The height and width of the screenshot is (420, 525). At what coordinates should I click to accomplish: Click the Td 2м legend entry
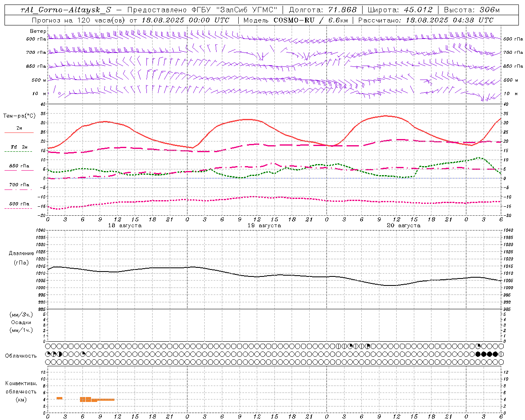[x=19, y=149]
